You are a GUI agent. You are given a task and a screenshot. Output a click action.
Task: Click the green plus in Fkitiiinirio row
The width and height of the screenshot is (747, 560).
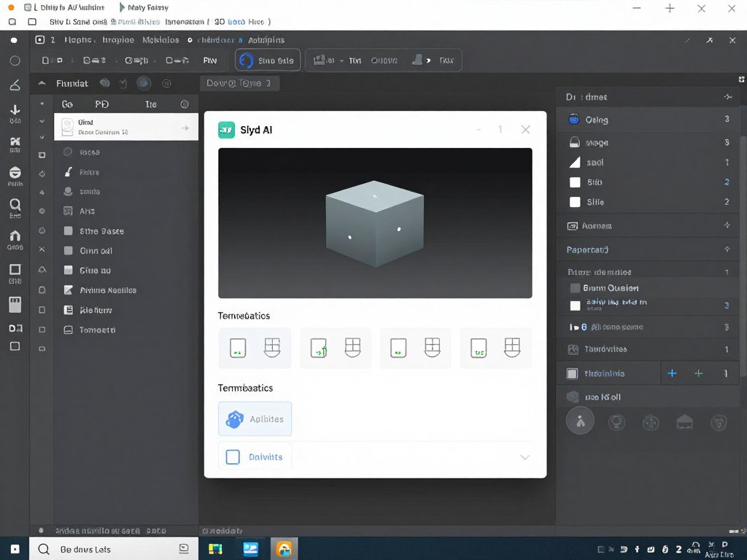pyautogui.click(x=698, y=373)
